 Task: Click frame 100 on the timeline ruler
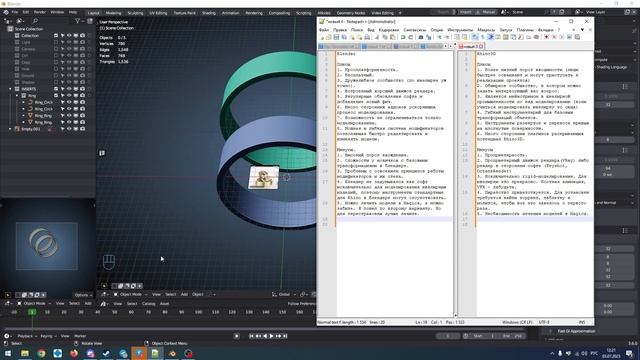[198, 312]
